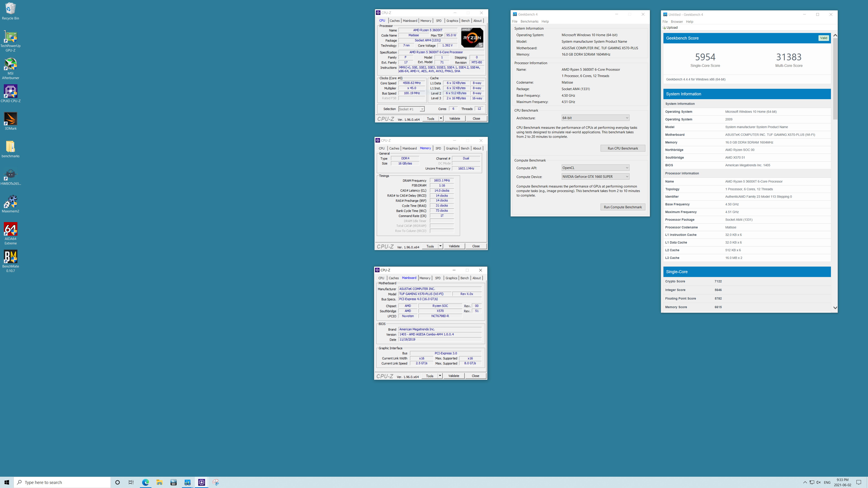
Task: Select the Maxxmem2 desktop shortcut
Action: pyautogui.click(x=10, y=204)
